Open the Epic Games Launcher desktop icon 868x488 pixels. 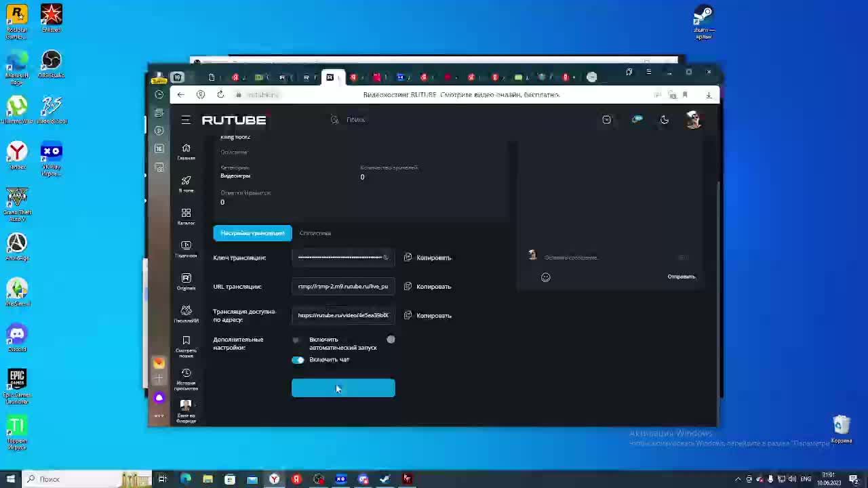[x=17, y=386]
